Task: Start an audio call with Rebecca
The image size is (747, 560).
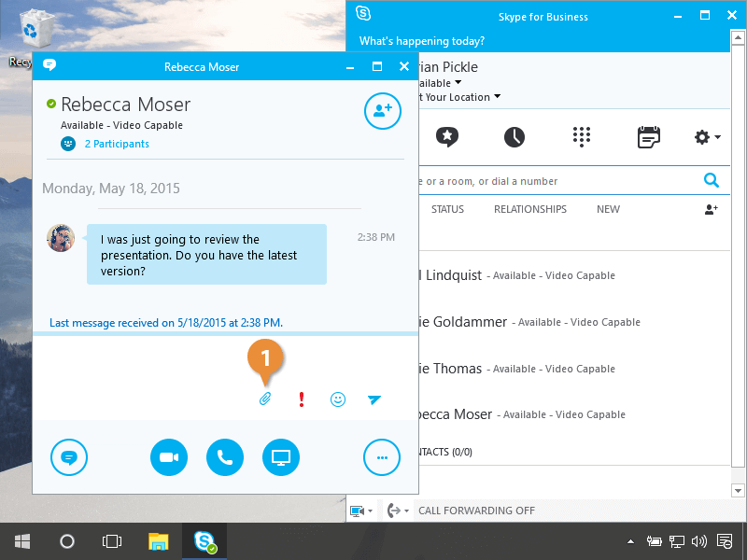Action: click(225, 457)
